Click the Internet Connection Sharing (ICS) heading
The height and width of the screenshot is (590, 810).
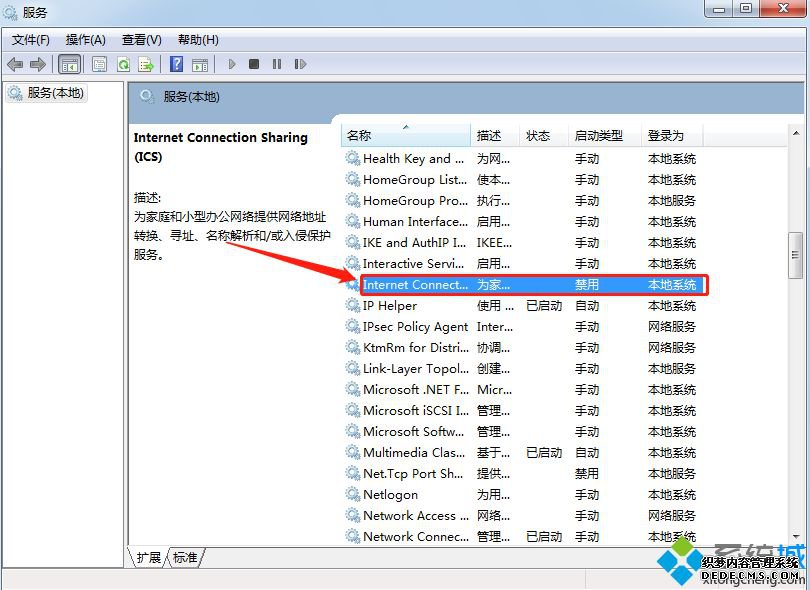221,147
